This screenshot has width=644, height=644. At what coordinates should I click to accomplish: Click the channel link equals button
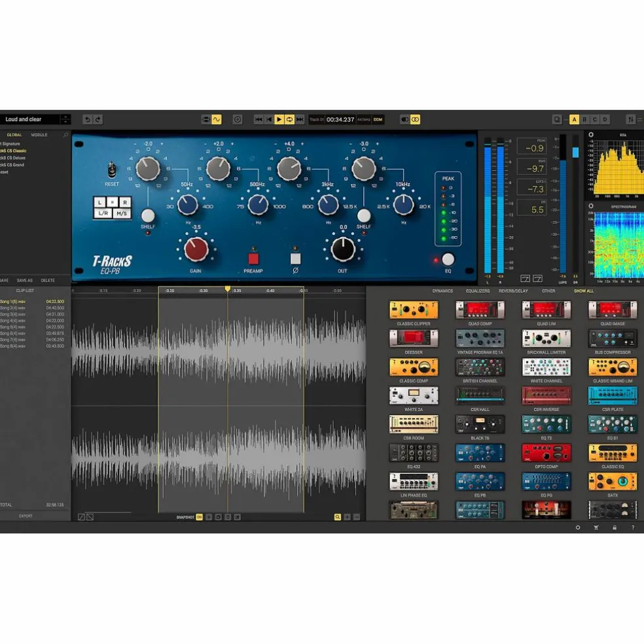[113, 202]
